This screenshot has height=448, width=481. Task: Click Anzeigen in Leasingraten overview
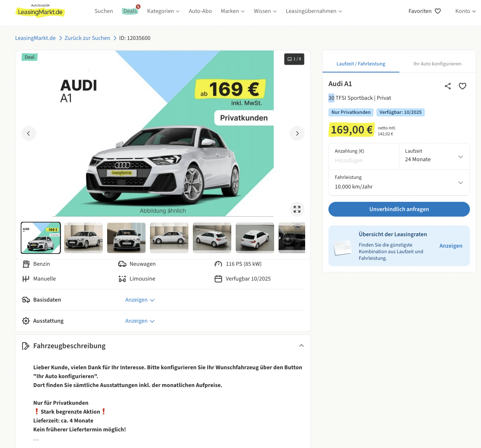tap(451, 246)
